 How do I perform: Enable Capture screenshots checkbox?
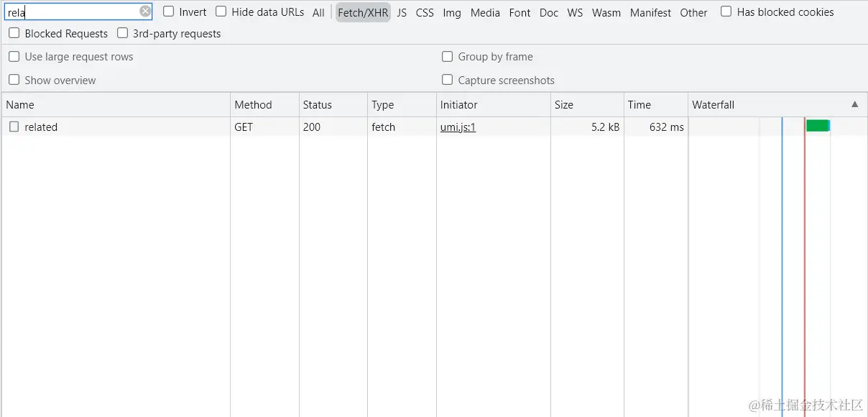(x=448, y=80)
